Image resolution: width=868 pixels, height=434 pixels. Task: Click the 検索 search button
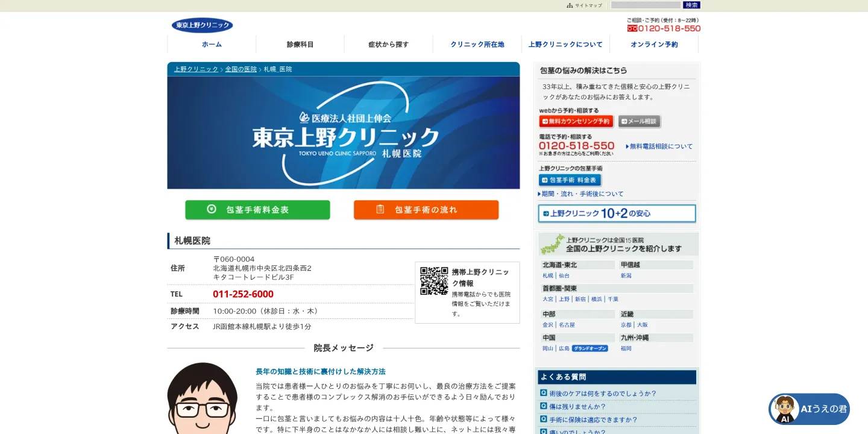coord(691,5)
